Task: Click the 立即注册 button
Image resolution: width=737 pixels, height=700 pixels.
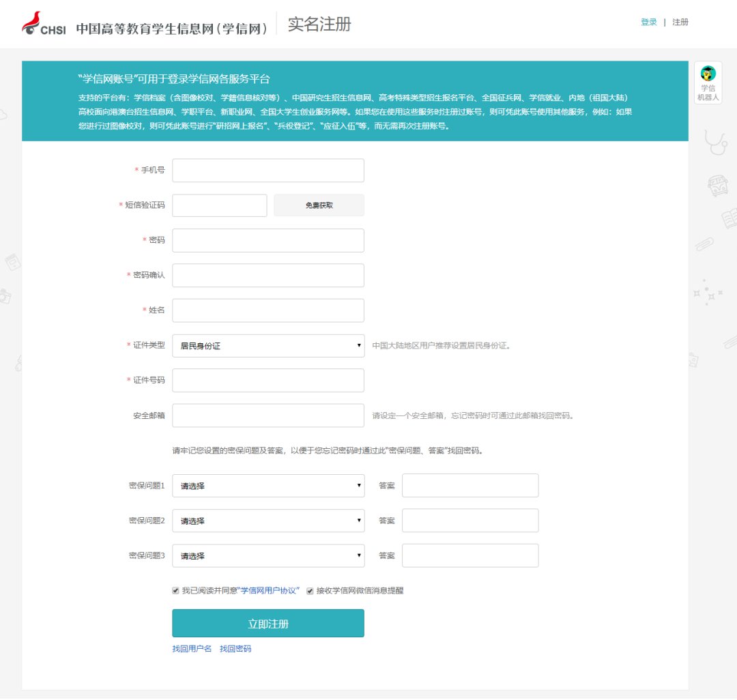Action: click(268, 624)
